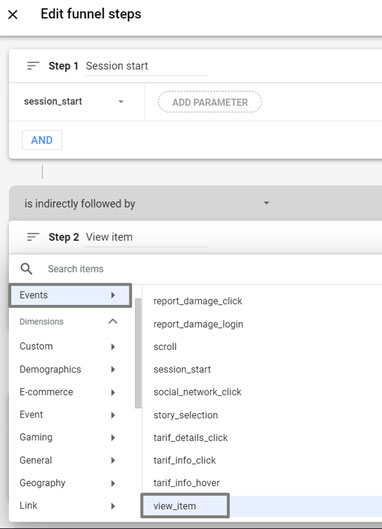Expand the Gaming submenu arrow
This screenshot has height=529, width=382.
(113, 438)
